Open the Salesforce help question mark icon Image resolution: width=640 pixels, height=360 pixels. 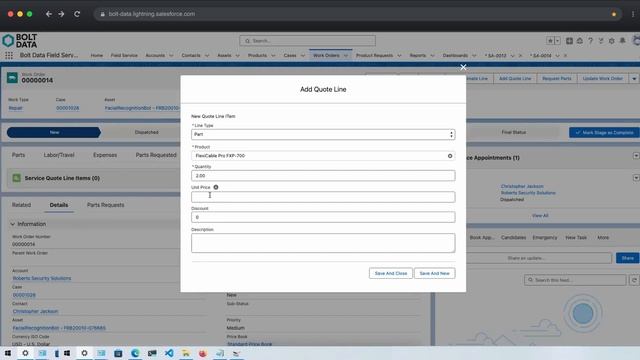tap(590, 41)
